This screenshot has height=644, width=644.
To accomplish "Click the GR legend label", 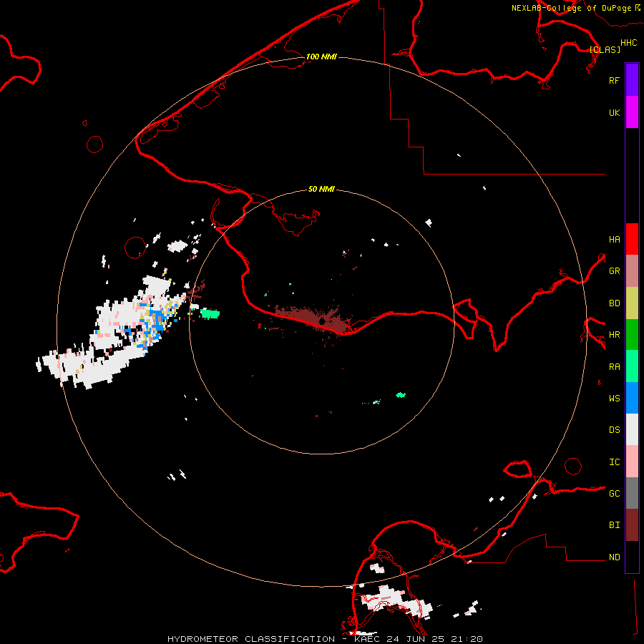I will coord(615,271).
